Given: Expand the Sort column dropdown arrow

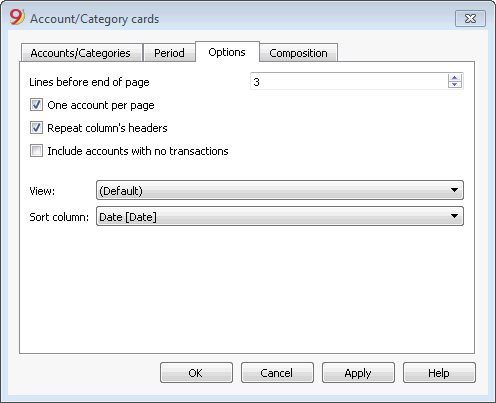Looking at the screenshot, I should (x=454, y=216).
